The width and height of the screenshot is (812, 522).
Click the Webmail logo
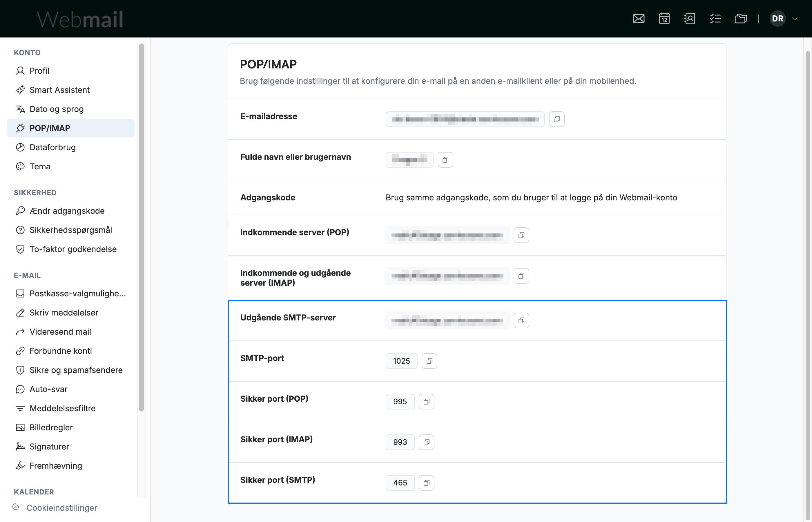(80, 19)
